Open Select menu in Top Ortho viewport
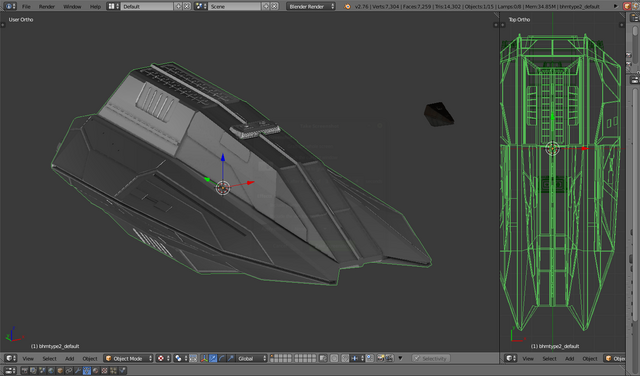This screenshot has height=376, width=640. (x=549, y=358)
